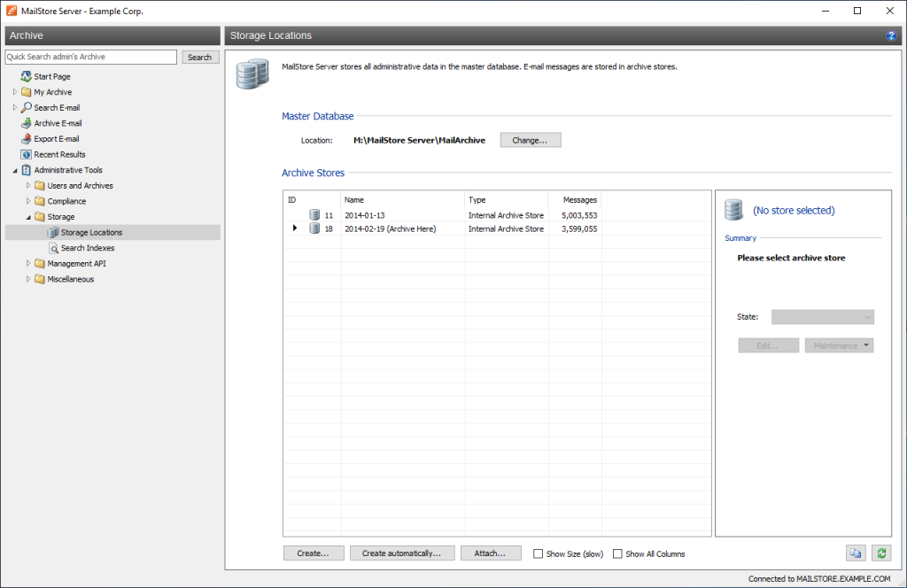Viewport: 907px width, 588px height.
Task: Refresh the archive stores list
Action: [880, 553]
